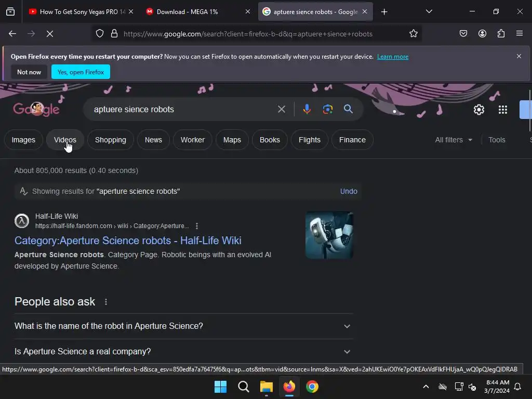Search by image with Google Lens

click(x=327, y=109)
